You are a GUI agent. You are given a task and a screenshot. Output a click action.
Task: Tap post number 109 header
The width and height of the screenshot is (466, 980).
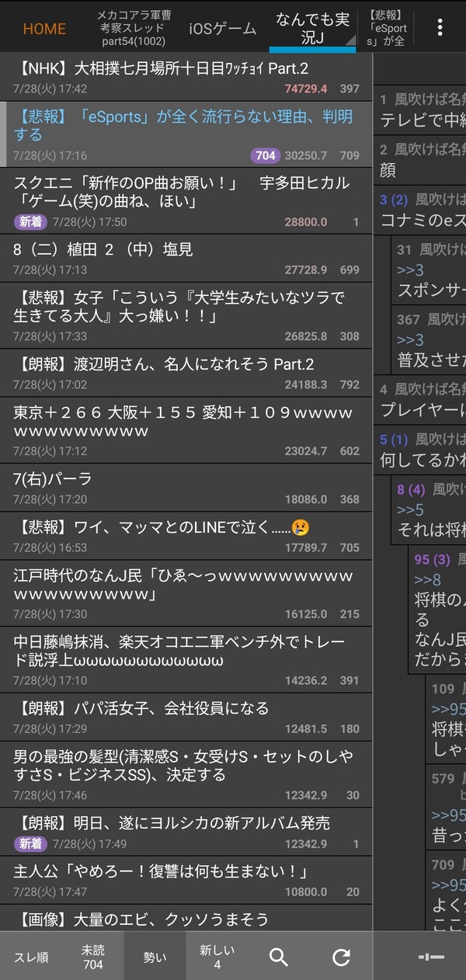443,688
